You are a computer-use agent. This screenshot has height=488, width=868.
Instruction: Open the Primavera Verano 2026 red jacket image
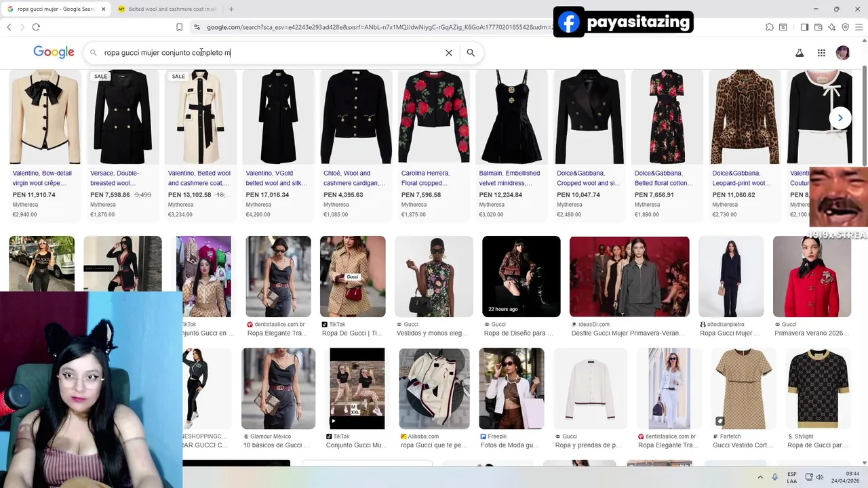click(812, 277)
